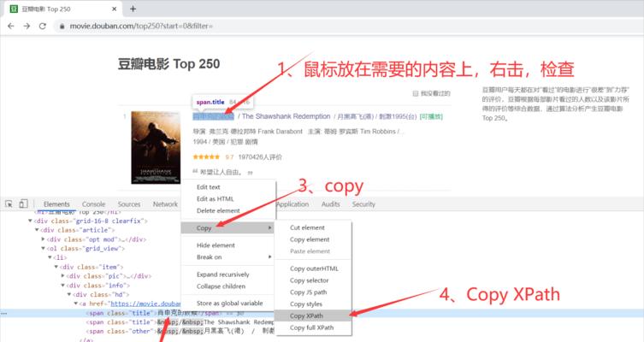Open The Shawshank Redemption poster thumbnail
644x342 pixels.
[156, 147]
